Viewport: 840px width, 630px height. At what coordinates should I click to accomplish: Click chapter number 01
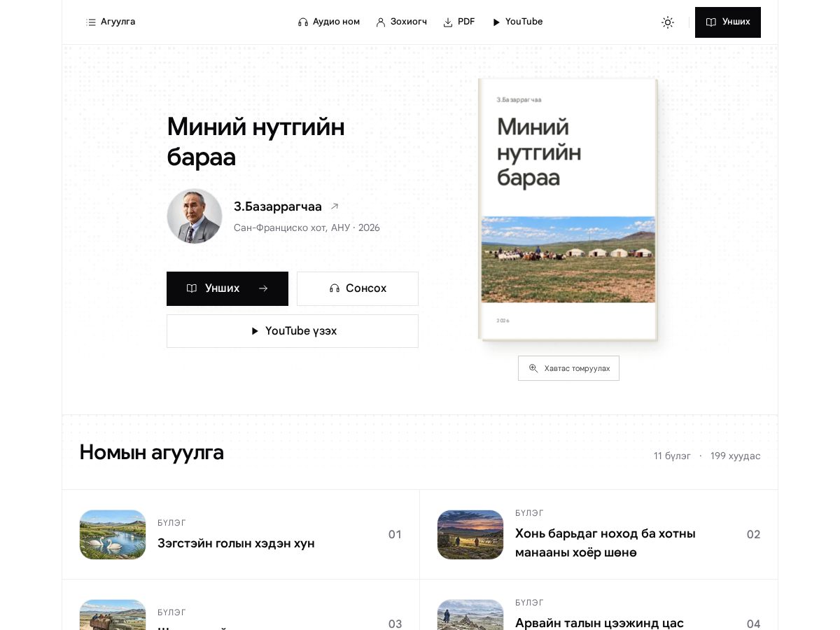click(395, 535)
